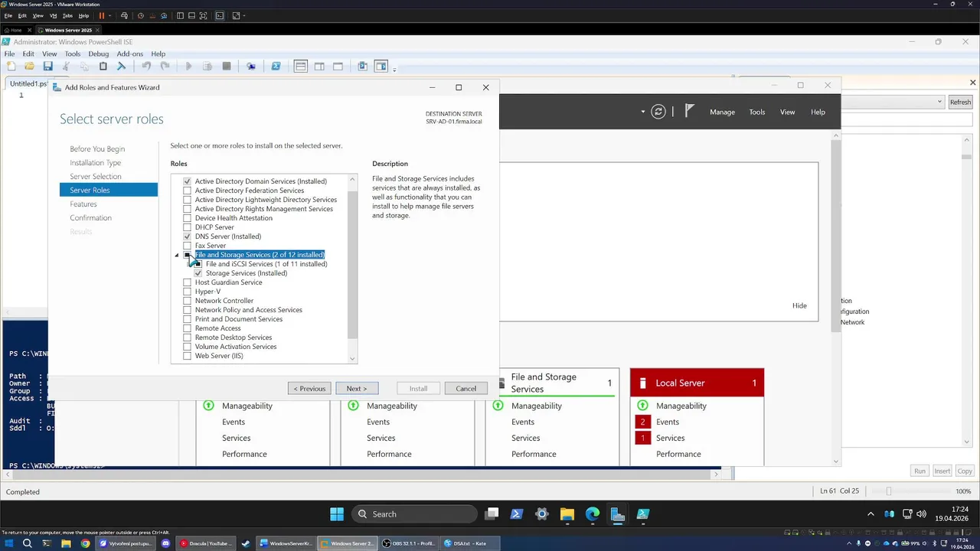The height and width of the screenshot is (551, 980).
Task: Open Microsoft Edge in guest taskbar
Action: (593, 514)
